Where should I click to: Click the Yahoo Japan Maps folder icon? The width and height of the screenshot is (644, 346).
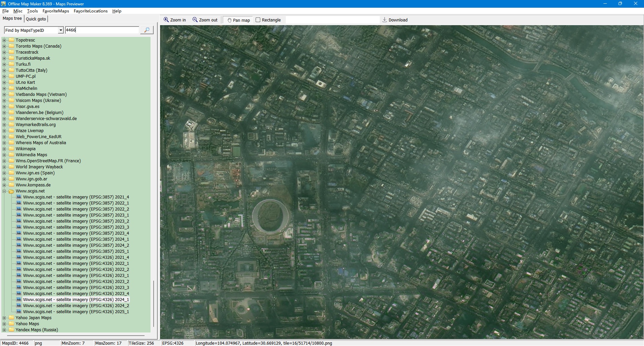click(11, 318)
